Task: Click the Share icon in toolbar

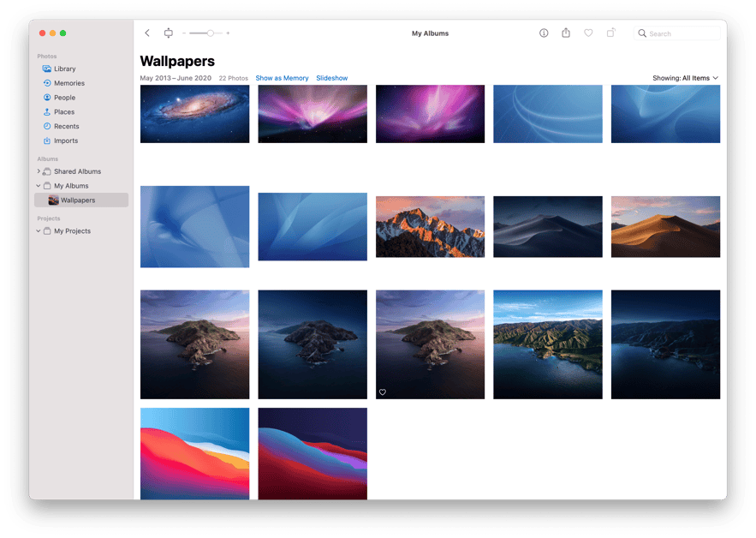Action: coord(566,33)
